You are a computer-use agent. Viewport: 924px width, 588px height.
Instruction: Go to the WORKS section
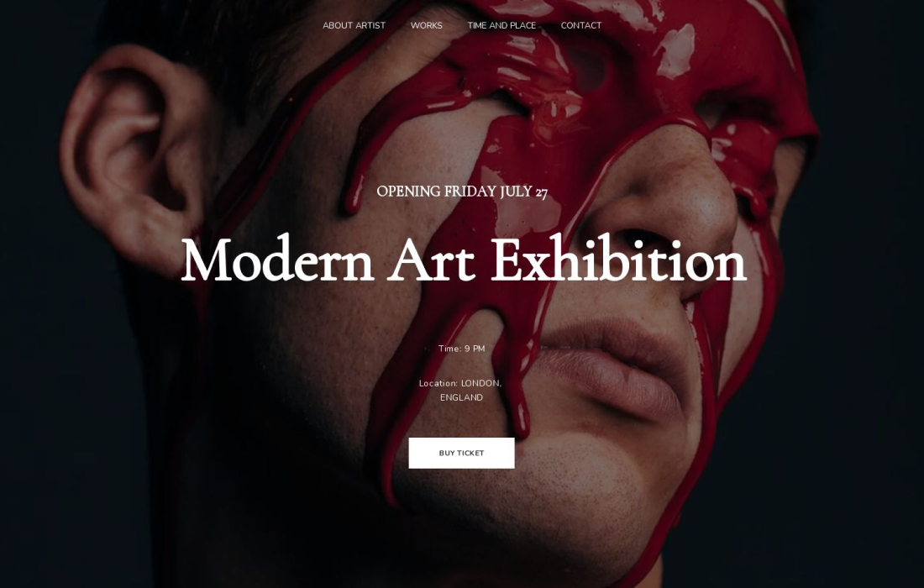click(426, 25)
